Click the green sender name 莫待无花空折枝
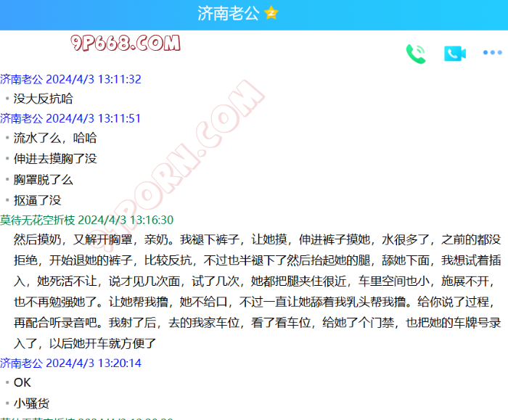 tap(38, 220)
